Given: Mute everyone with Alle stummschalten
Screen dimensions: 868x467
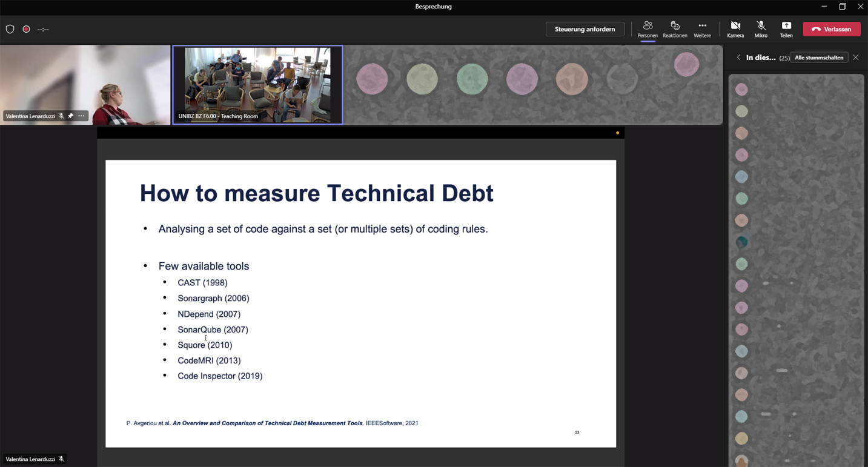Looking at the screenshot, I should 819,58.
